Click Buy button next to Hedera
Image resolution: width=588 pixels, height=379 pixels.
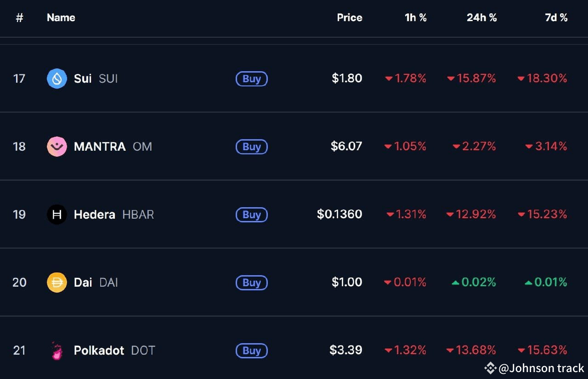tap(252, 215)
